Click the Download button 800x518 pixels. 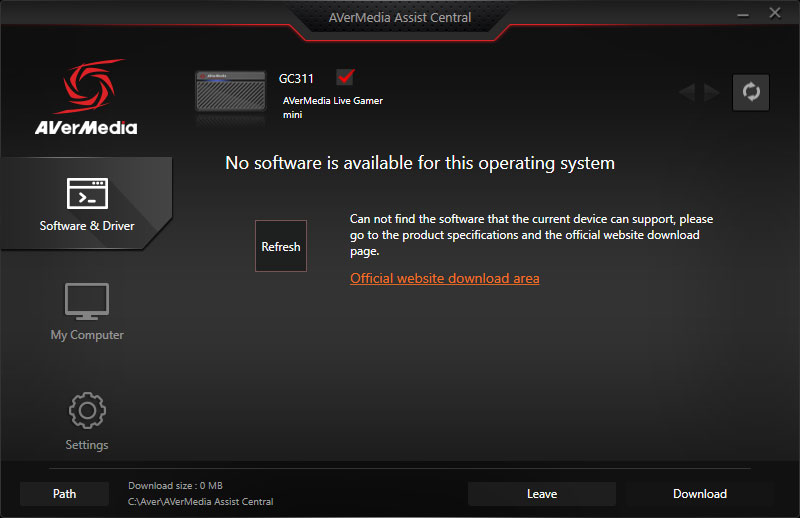click(700, 494)
